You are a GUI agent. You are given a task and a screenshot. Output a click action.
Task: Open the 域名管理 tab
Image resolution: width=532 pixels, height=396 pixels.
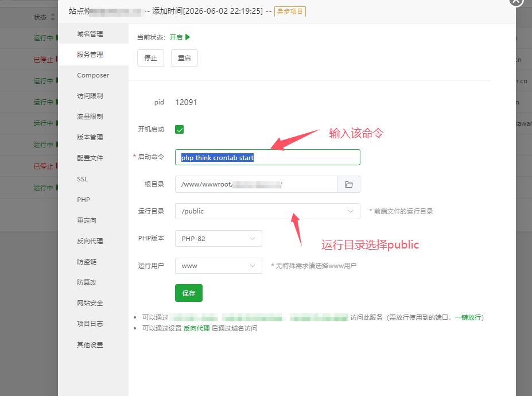(90, 34)
